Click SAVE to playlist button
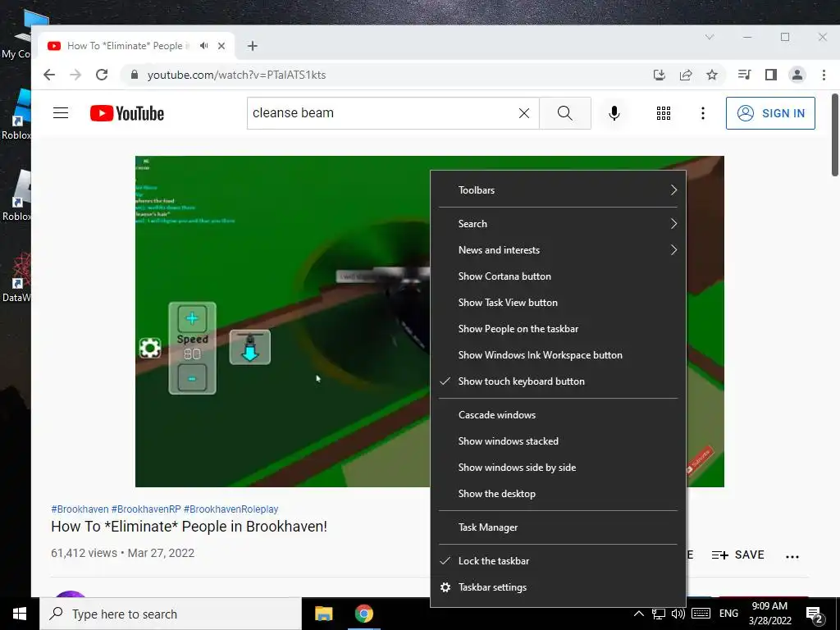Screen dimensions: 840x630 [737, 555]
